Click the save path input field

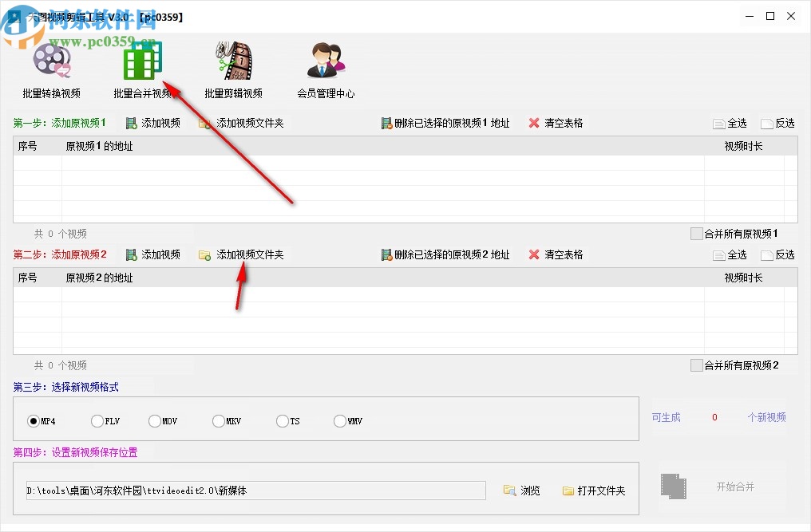click(x=255, y=490)
